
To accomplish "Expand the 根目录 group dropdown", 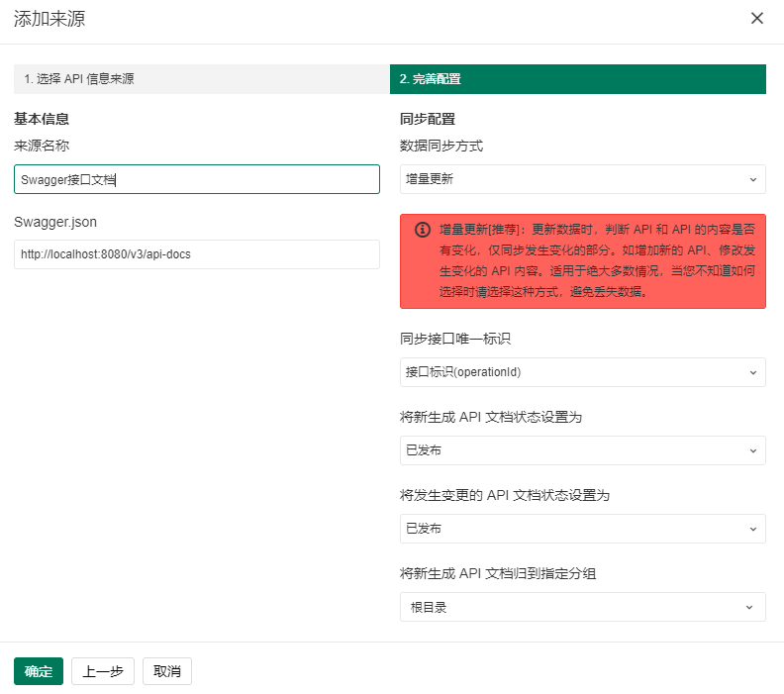I will coord(583,607).
